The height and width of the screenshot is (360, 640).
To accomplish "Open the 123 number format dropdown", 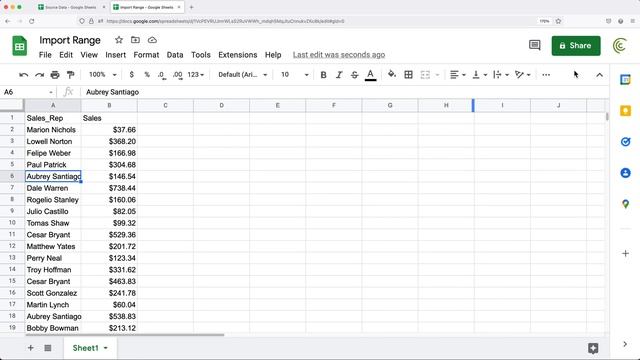I will pos(196,75).
